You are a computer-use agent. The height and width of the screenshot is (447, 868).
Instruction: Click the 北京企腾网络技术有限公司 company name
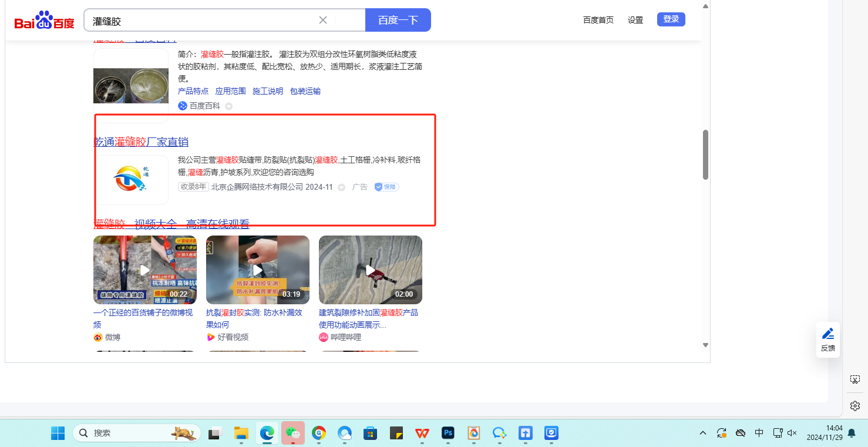[x=257, y=187]
